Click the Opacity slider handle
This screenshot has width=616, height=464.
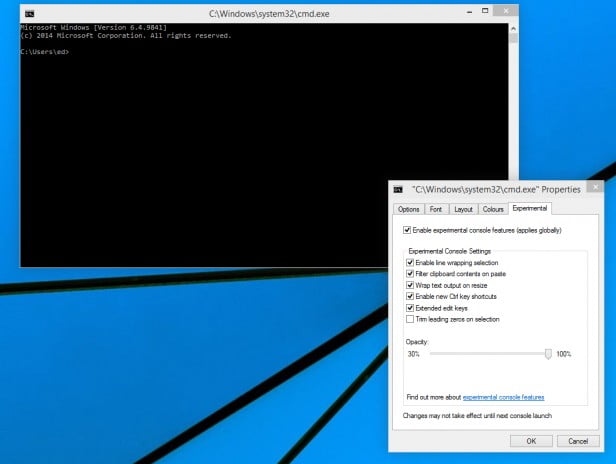[x=548, y=353]
